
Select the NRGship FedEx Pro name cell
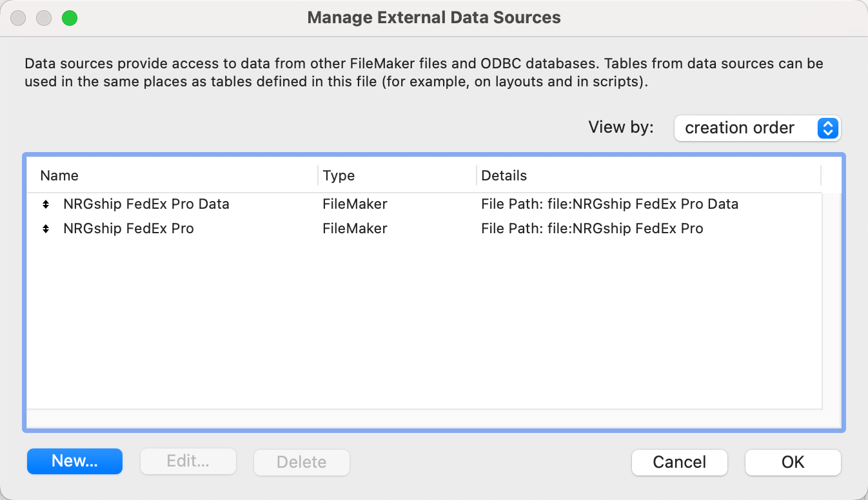(x=128, y=229)
